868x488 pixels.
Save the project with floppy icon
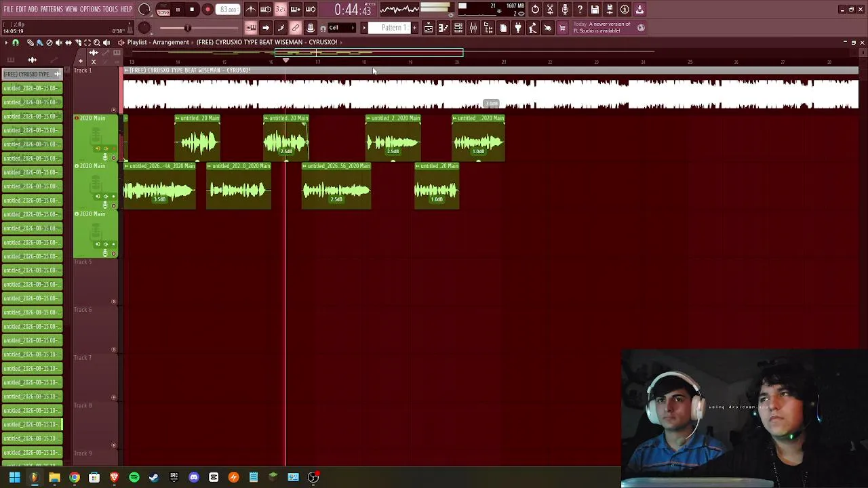point(595,9)
